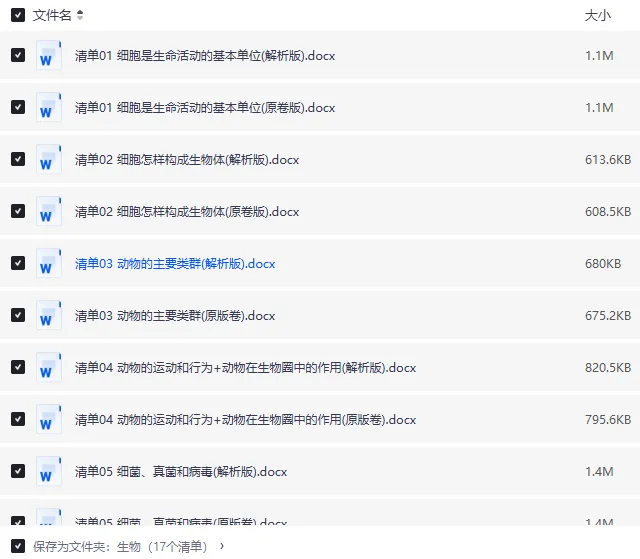
Task: Open 清单04 动物的运动和行为 (解析版).docx file name
Action: 245,368
